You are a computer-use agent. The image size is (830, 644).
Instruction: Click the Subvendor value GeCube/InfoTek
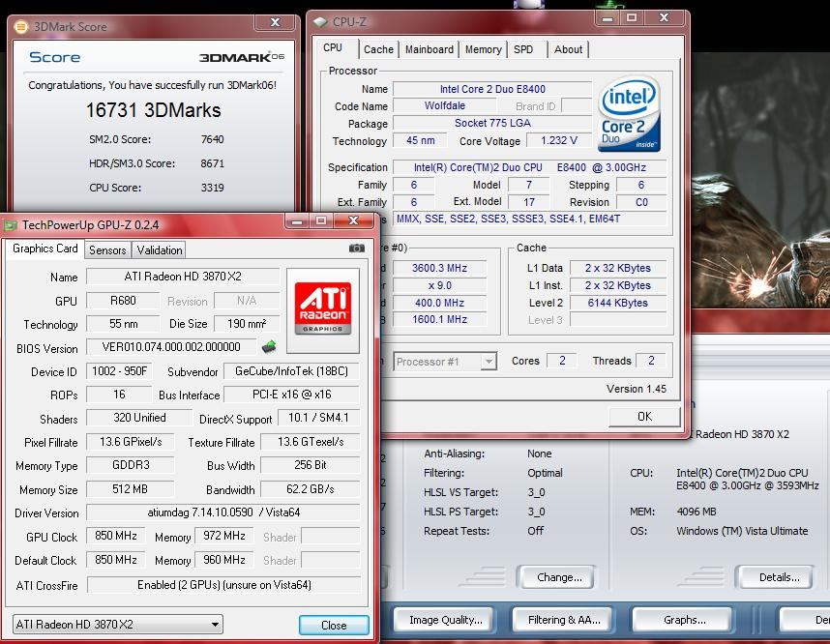[x=292, y=371]
